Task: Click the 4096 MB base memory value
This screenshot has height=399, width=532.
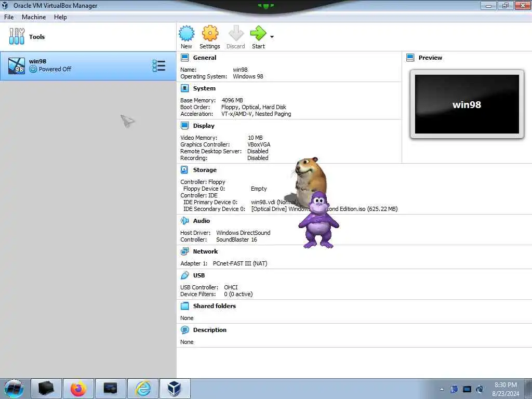Action: coord(232,100)
